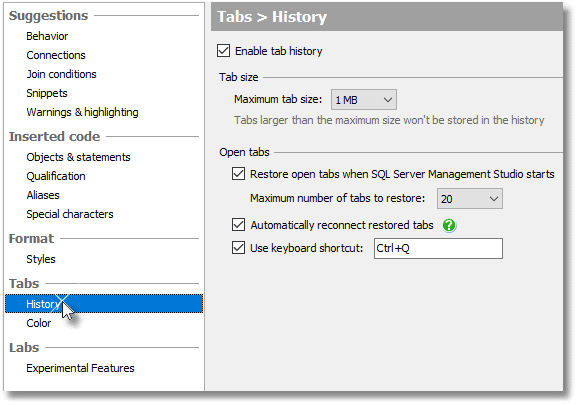Select Behavior under Suggestions

pyautogui.click(x=47, y=36)
